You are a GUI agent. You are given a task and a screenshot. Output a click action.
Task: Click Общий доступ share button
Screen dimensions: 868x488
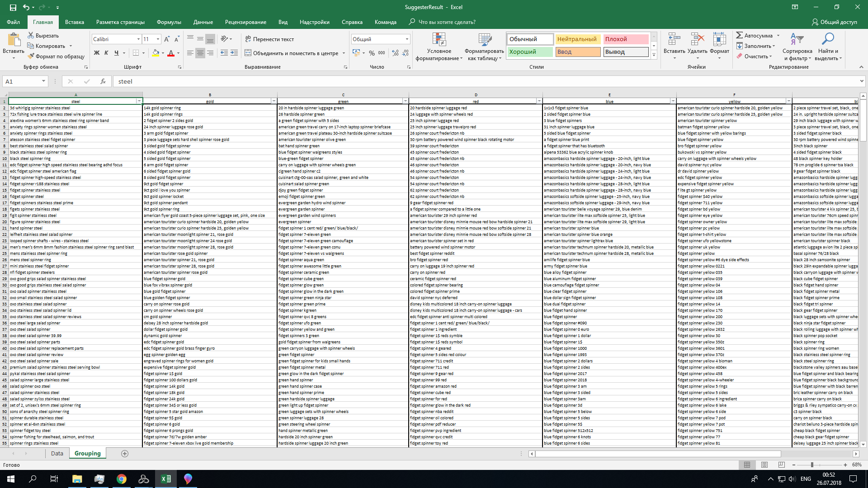[x=835, y=22]
